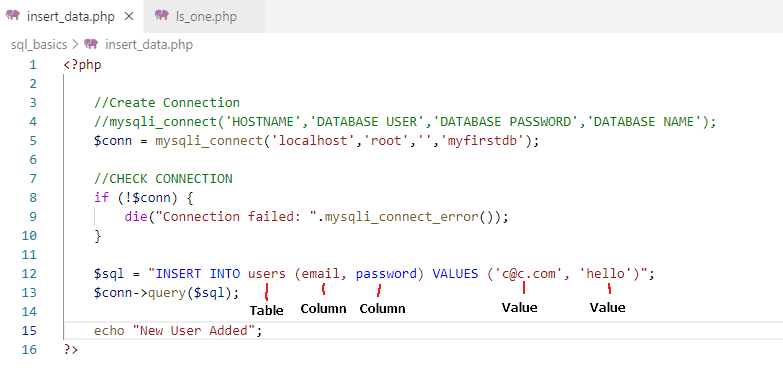Click line number 12 in the gutter

[29, 274]
